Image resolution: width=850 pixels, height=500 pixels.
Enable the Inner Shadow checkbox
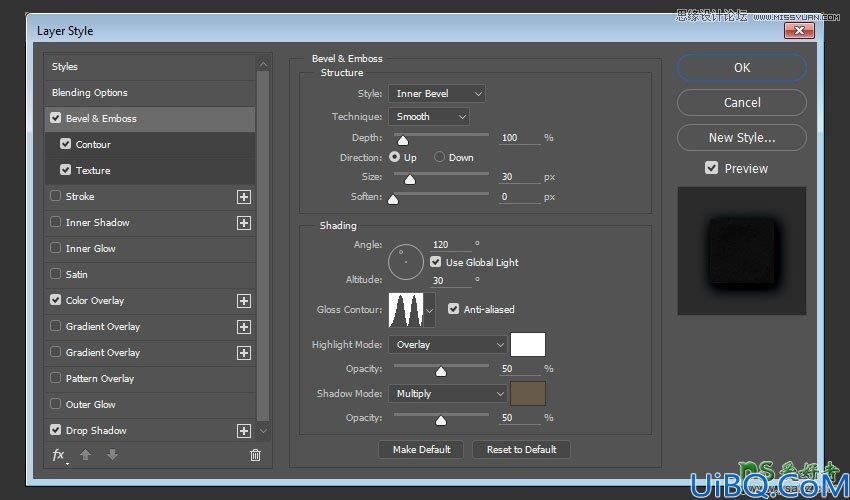[55, 222]
